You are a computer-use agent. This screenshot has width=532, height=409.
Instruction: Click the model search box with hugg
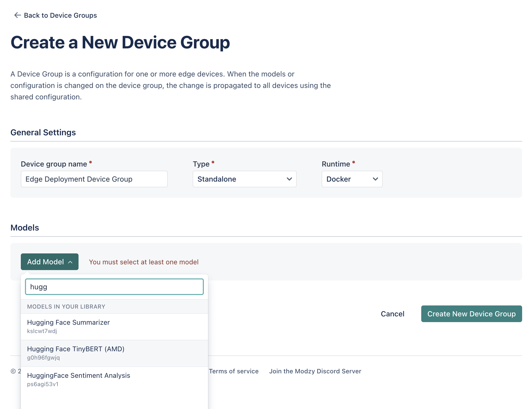[114, 287]
